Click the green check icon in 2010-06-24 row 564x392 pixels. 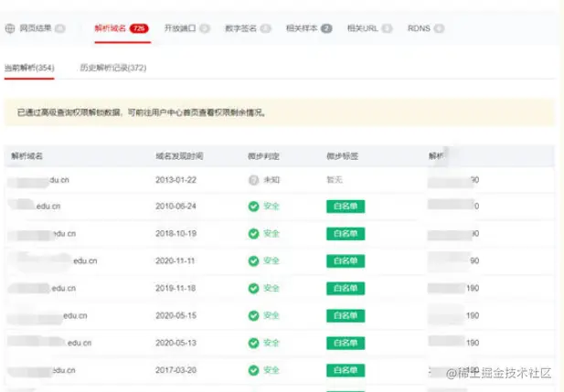coord(253,207)
